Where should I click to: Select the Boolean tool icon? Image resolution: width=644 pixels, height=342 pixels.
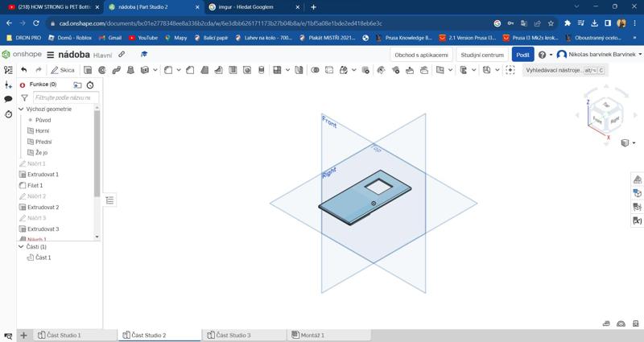[x=315, y=70]
